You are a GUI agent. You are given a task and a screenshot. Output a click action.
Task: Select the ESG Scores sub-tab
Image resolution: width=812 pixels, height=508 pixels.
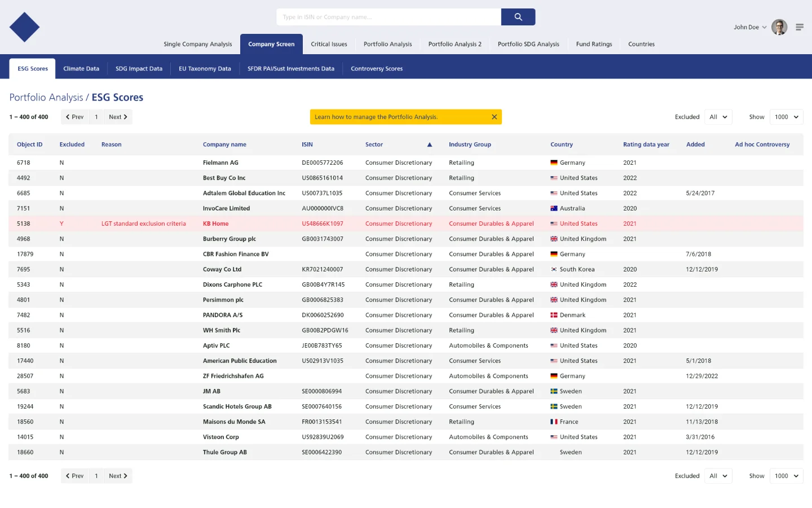pyautogui.click(x=33, y=69)
